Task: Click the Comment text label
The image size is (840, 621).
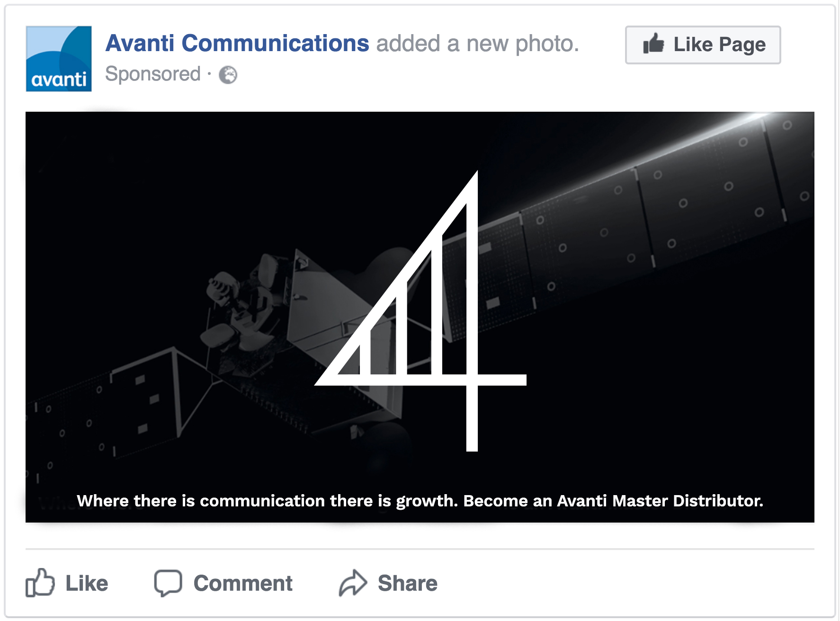Action: [x=243, y=584]
